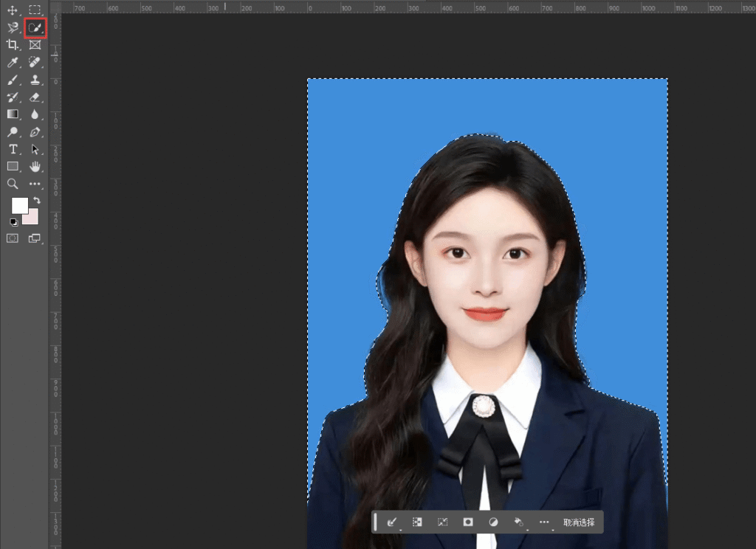Toggle Quick Mask mode
Viewport: 756px width, 549px height.
[x=12, y=238]
